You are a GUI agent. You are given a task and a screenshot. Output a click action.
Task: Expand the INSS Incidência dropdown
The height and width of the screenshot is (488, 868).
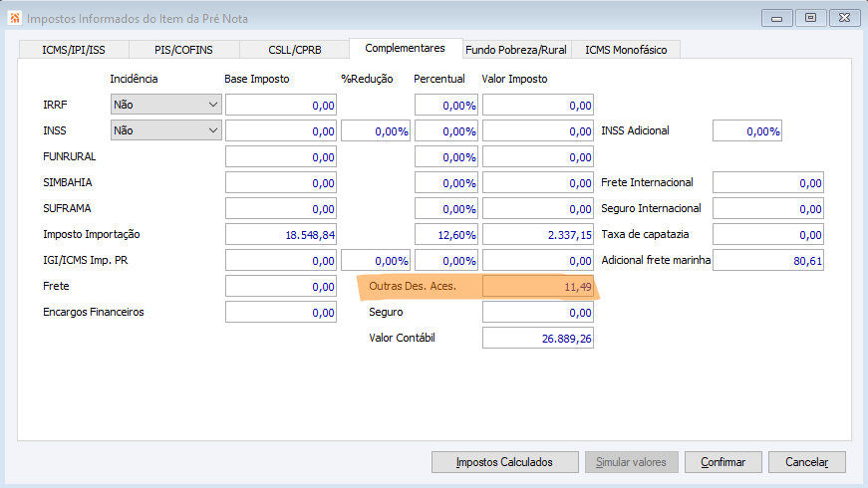click(166, 130)
